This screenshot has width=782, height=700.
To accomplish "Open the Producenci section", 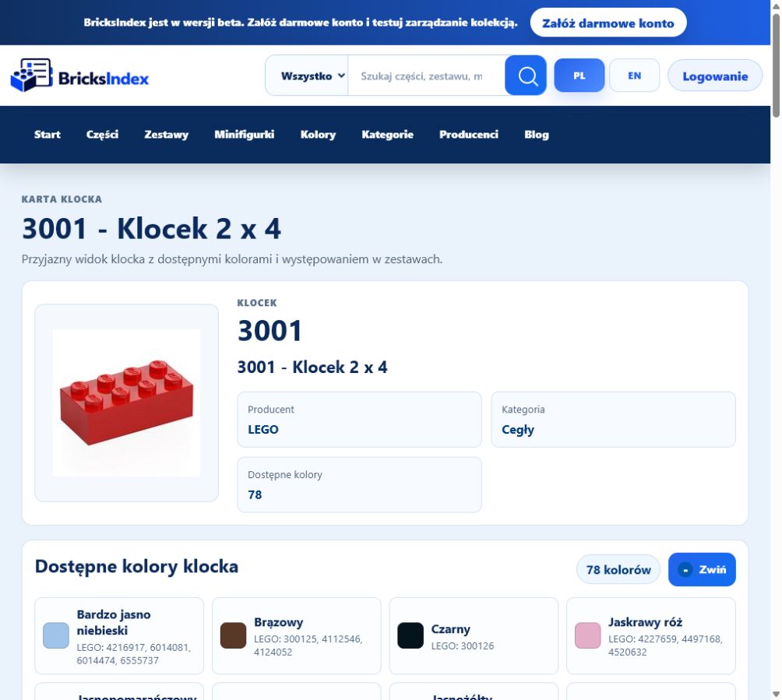I will pyautogui.click(x=469, y=135).
